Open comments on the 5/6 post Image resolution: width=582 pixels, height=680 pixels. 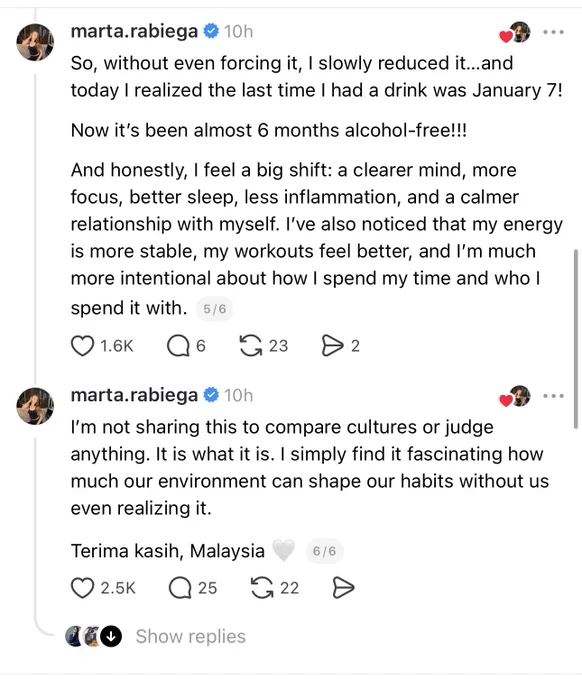tap(178, 346)
